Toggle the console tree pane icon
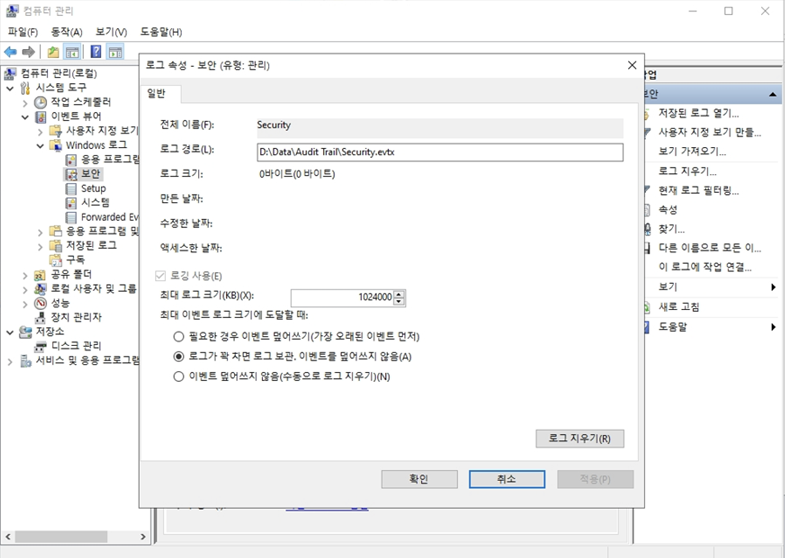 [72, 52]
